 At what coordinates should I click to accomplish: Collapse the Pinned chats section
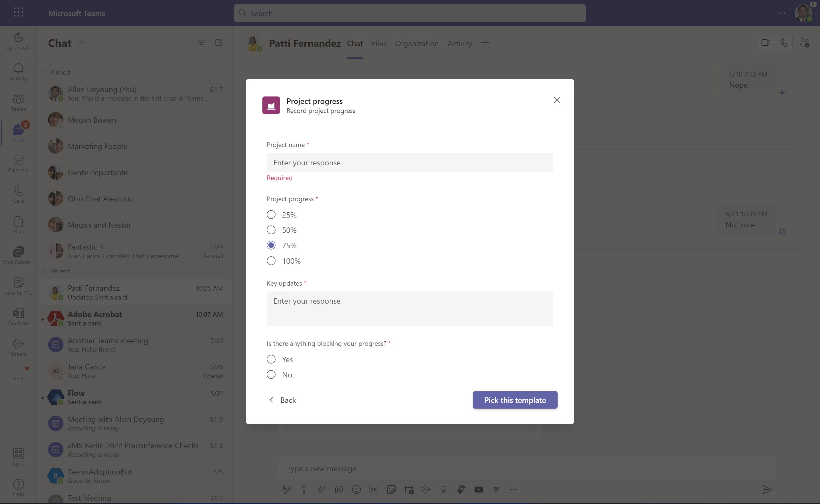pyautogui.click(x=45, y=72)
